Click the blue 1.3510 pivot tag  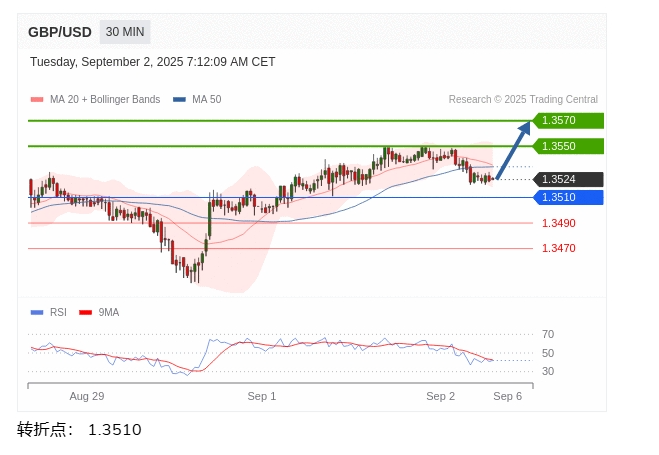point(568,197)
